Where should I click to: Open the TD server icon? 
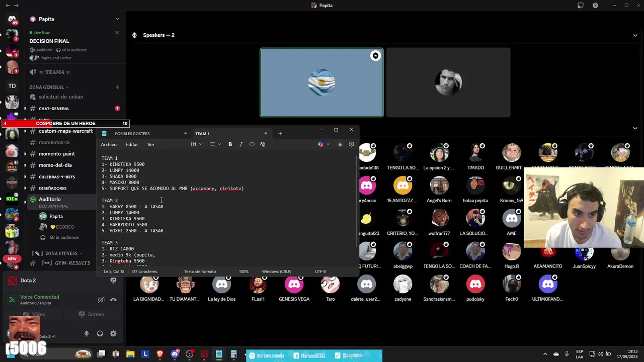point(12,86)
